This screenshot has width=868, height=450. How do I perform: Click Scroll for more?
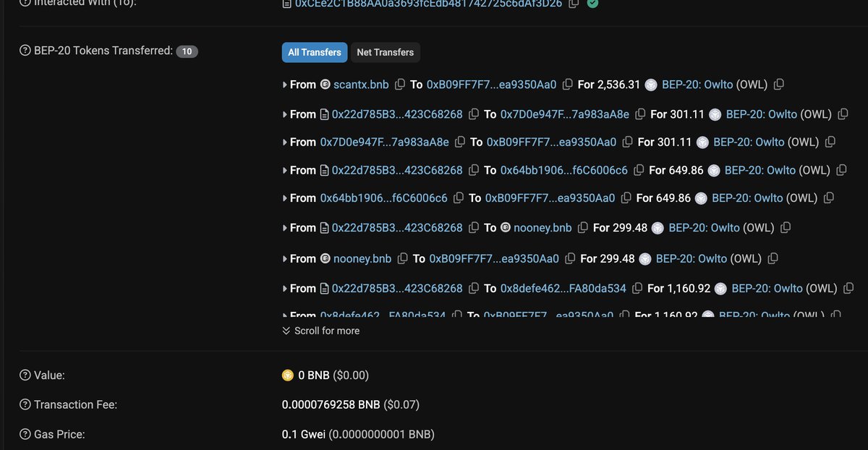point(320,331)
